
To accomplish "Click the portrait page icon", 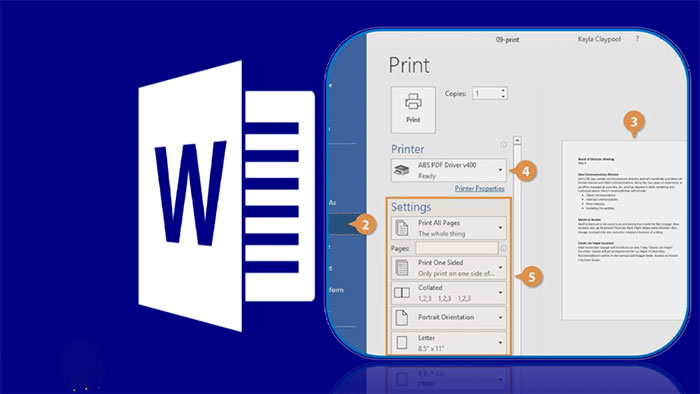I will pos(402,317).
